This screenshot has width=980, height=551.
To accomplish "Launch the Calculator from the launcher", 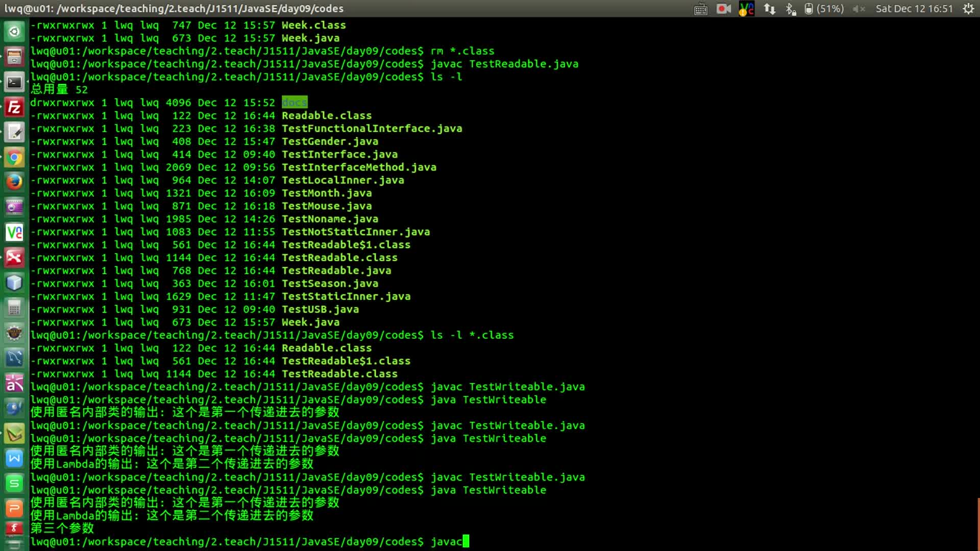I will tap(14, 307).
